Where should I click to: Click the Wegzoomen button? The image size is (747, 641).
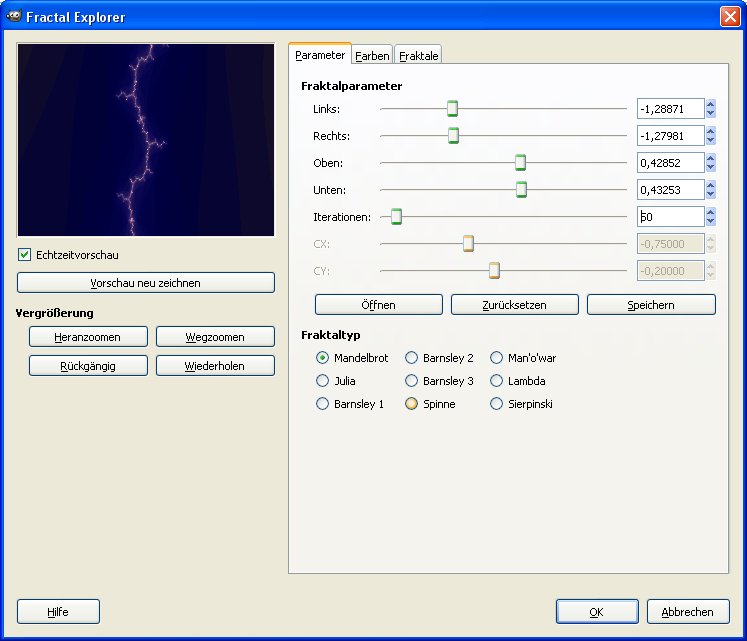click(215, 337)
